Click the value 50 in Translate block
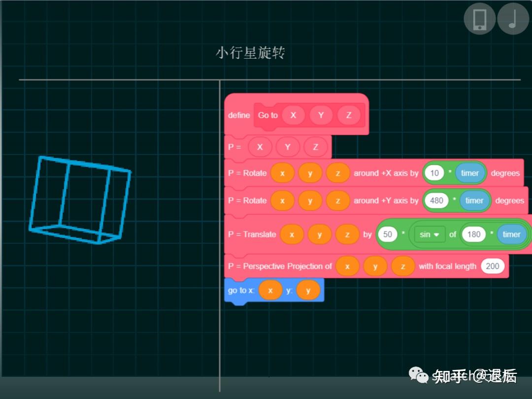Viewport: 532px width, 399px height. pyautogui.click(x=388, y=234)
